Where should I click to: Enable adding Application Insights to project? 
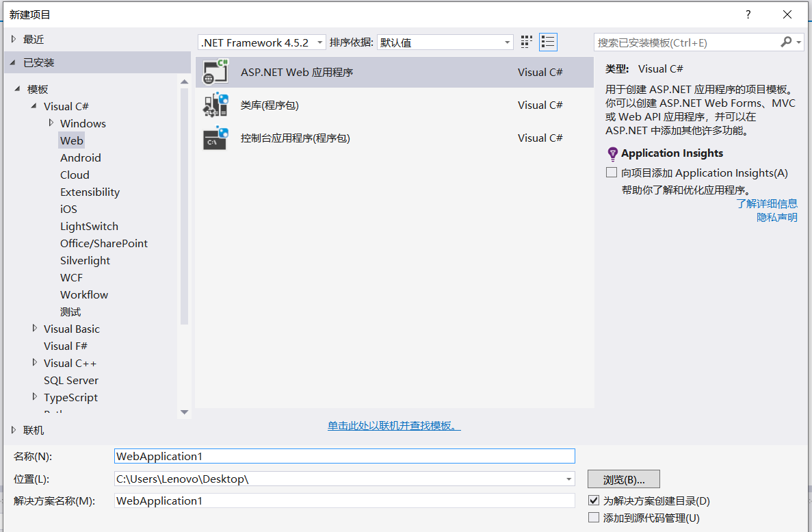[x=612, y=173]
